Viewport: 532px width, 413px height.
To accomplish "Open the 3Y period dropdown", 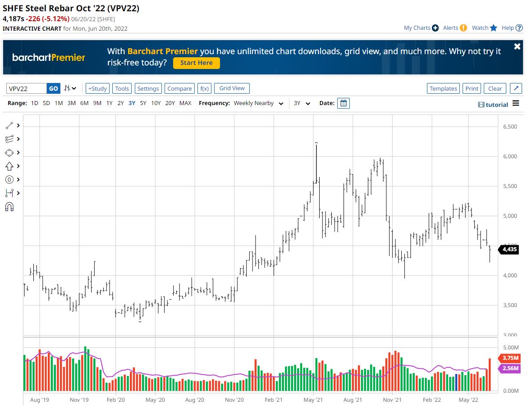I will coord(302,103).
